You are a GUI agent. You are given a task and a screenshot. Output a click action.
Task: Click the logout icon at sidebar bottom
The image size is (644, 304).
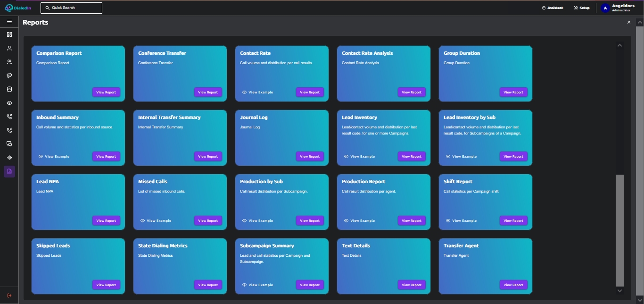(9, 296)
